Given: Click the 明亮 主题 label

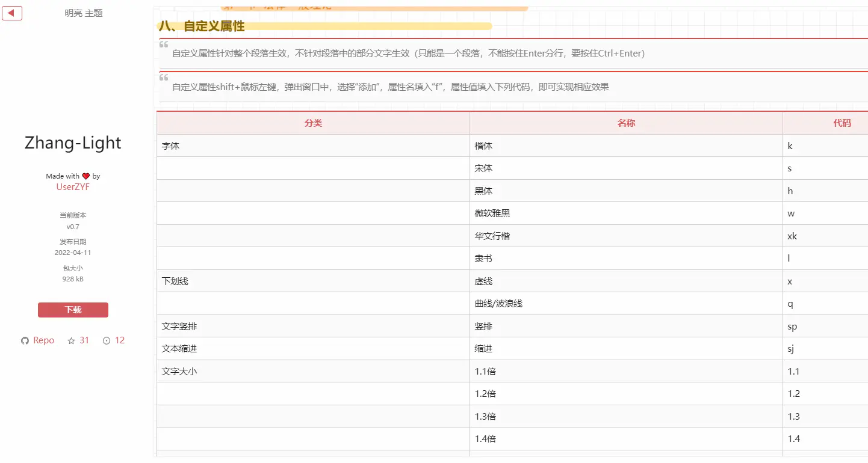Looking at the screenshot, I should tap(84, 13).
